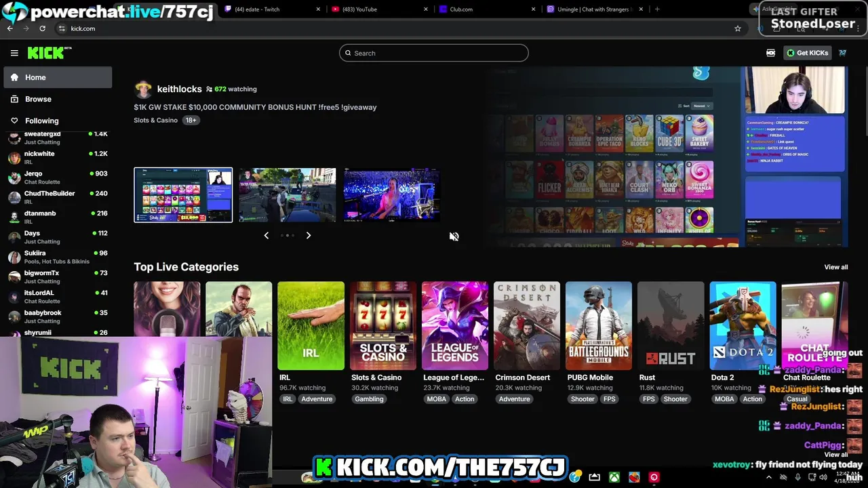This screenshot has height=488, width=868.
Task: Click the Get KICKs button
Action: pyautogui.click(x=807, y=53)
